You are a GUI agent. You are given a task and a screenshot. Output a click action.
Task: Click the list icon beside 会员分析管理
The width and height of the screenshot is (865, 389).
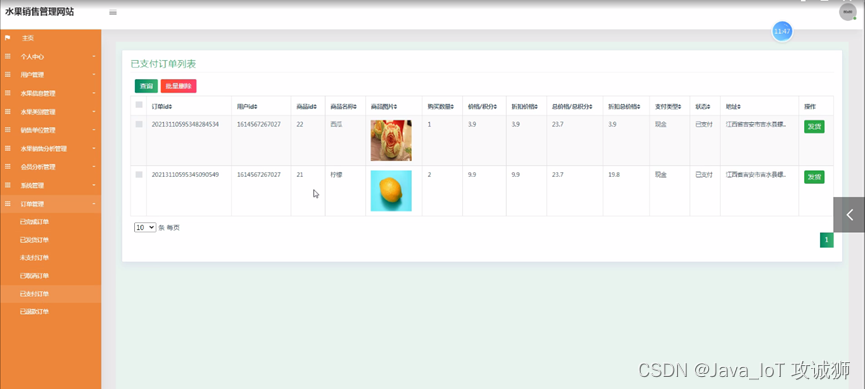[7, 167]
